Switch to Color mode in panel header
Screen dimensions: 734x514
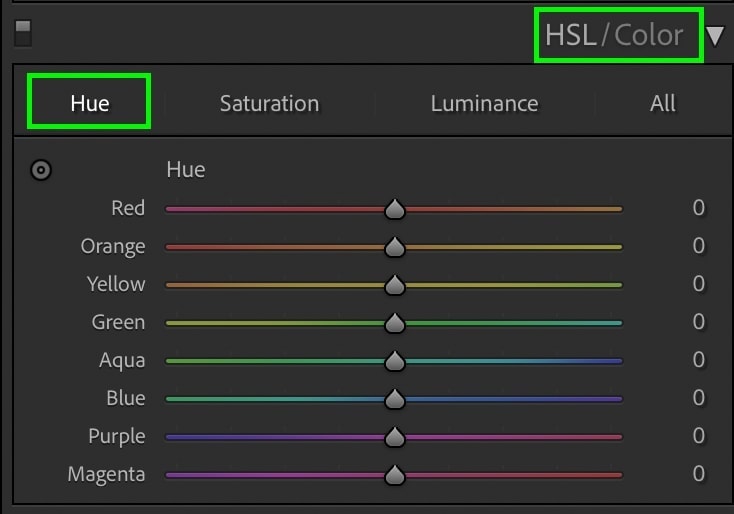point(648,35)
